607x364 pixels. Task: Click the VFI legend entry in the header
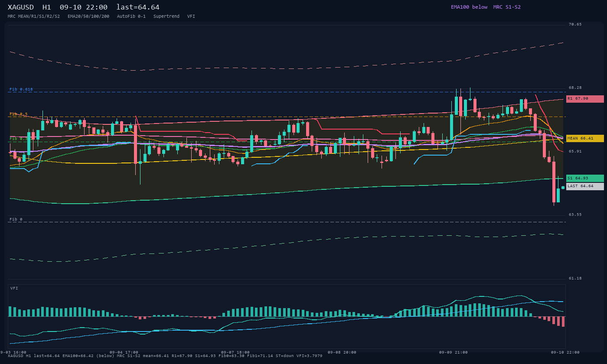(x=191, y=16)
